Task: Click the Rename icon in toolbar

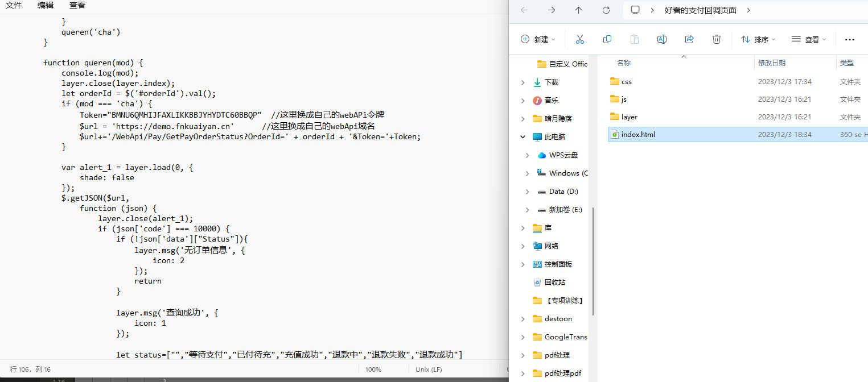Action: click(x=662, y=39)
